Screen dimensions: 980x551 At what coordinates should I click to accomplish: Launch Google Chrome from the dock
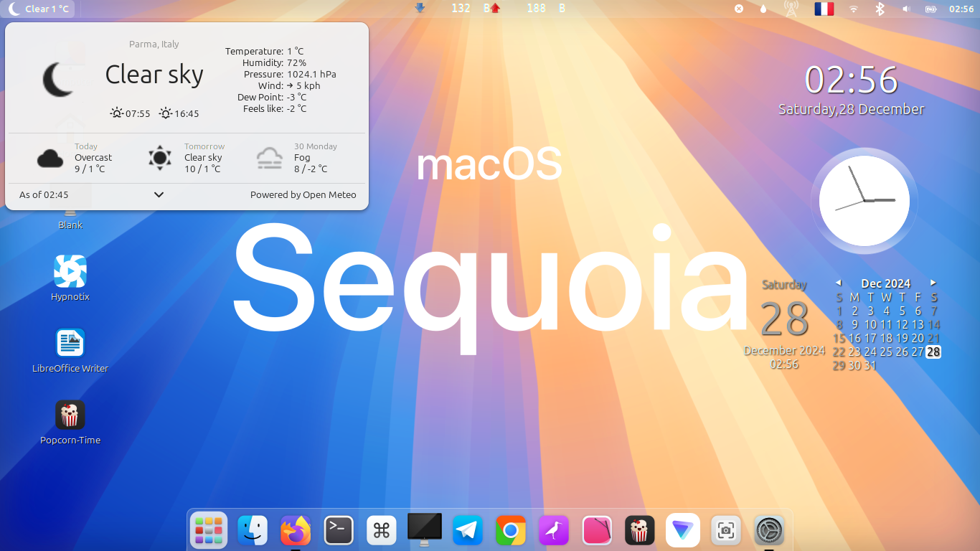click(x=511, y=531)
